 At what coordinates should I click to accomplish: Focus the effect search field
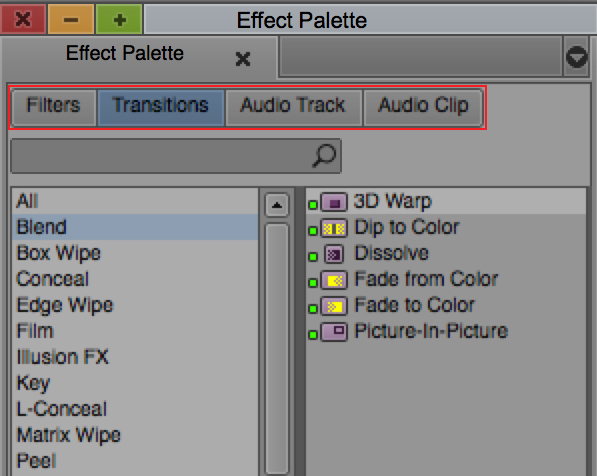click(x=176, y=156)
